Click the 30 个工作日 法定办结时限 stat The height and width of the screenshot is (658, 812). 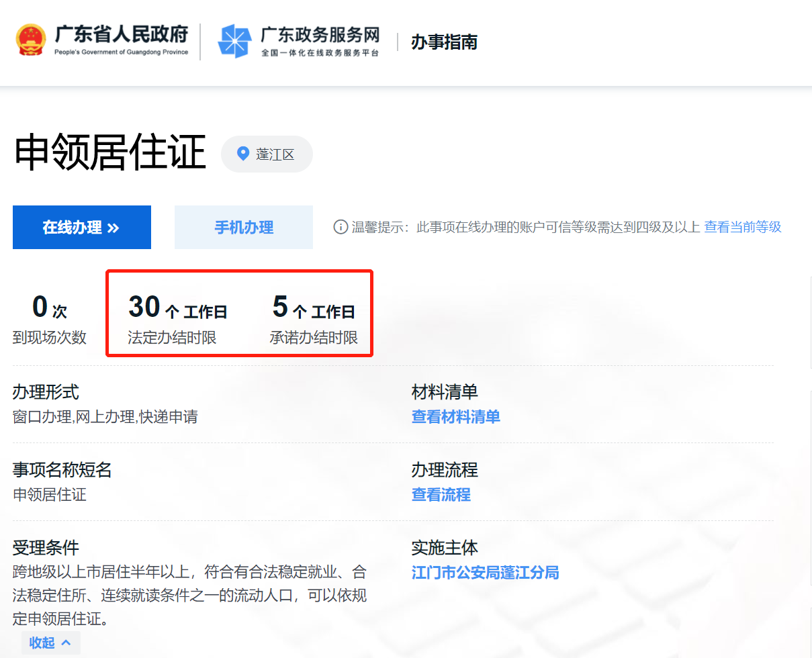177,319
